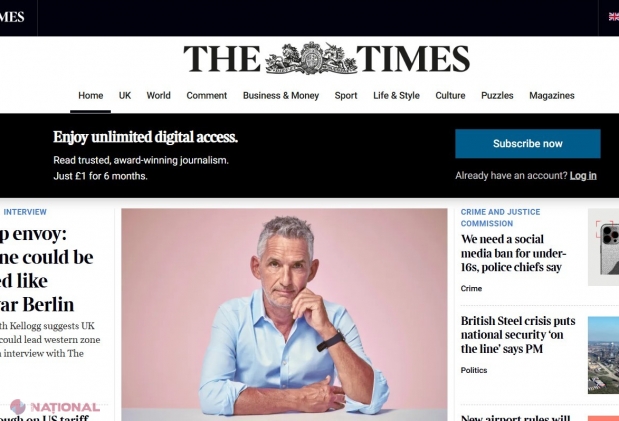Open the British Steel crisis article
The width and height of the screenshot is (619, 421).
[518, 335]
